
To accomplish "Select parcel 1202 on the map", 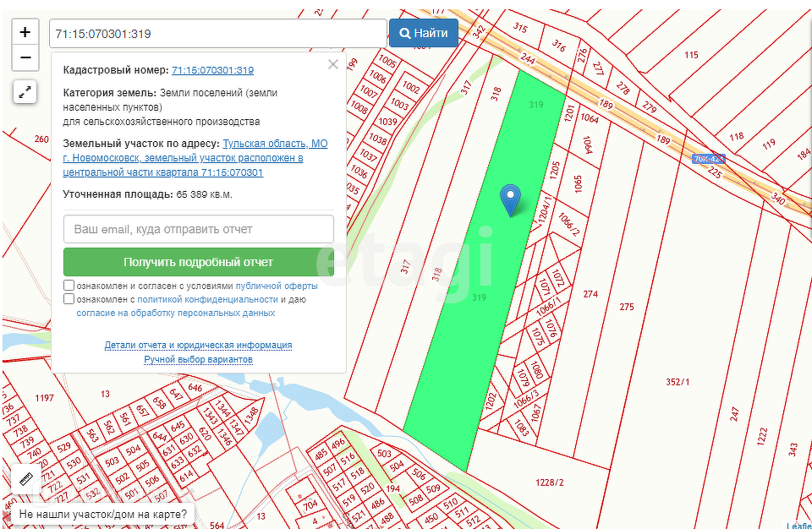I will [491, 401].
